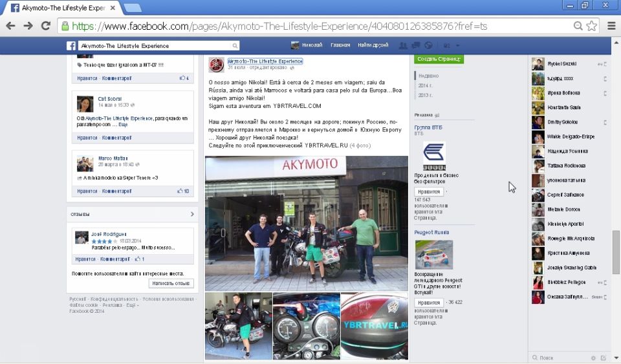Open the friend requests icon

[x=403, y=45]
